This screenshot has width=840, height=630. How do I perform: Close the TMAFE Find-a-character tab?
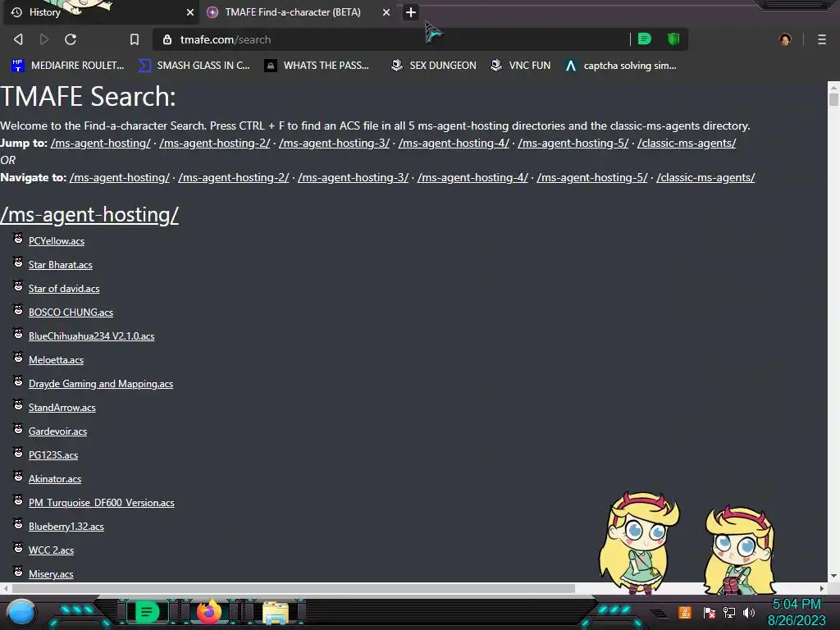click(386, 12)
